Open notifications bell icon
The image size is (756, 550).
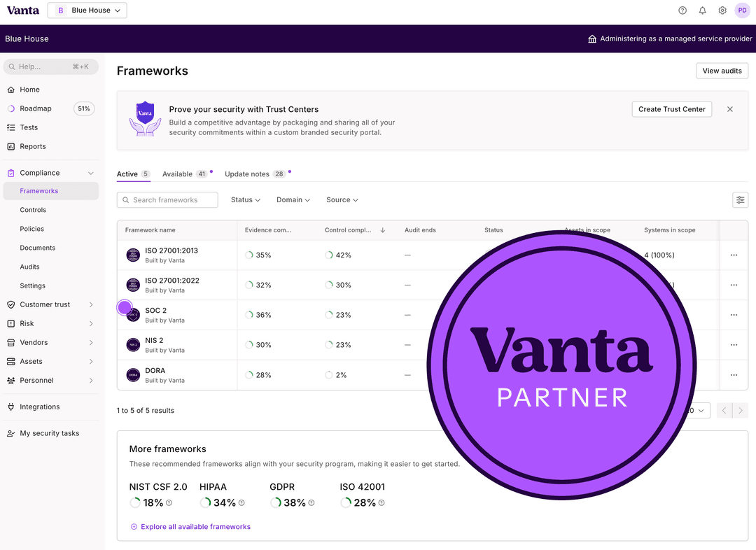coord(703,10)
